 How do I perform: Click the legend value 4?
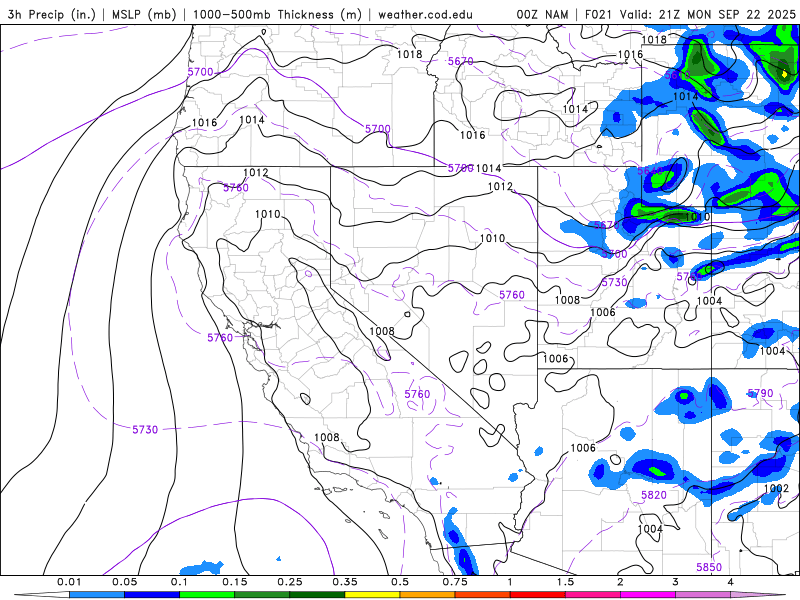click(731, 582)
